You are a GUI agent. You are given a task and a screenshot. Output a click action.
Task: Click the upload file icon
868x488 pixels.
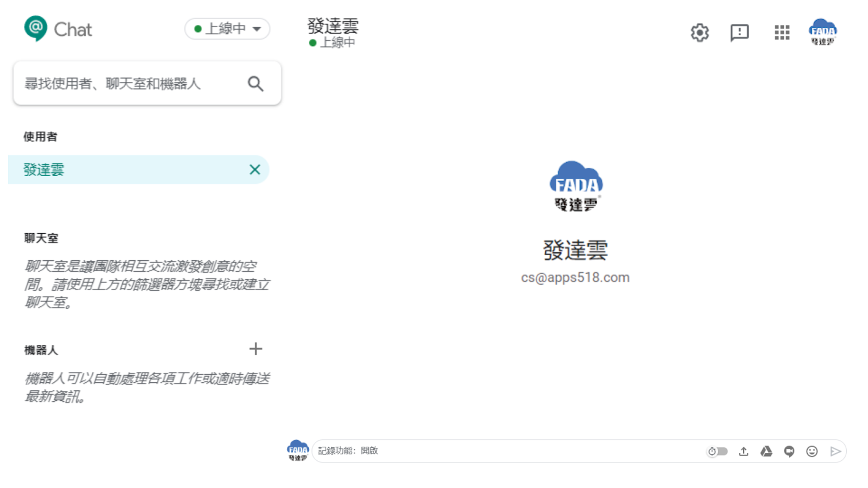click(744, 451)
